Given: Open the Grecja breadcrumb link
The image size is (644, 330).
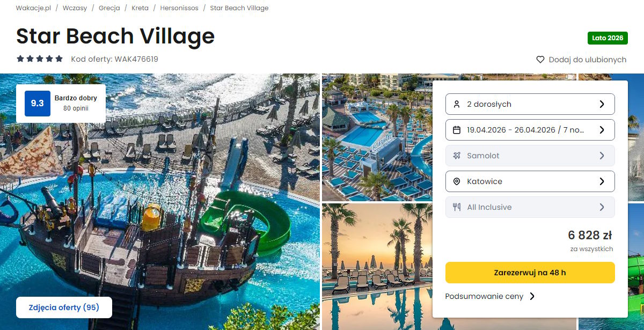Looking at the screenshot, I should pos(109,8).
